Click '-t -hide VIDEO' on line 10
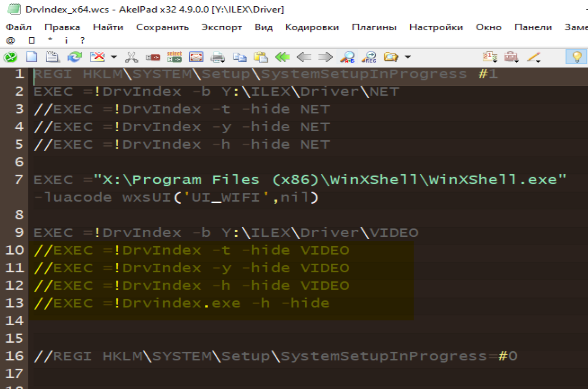The width and height of the screenshot is (588, 389). pos(281,250)
